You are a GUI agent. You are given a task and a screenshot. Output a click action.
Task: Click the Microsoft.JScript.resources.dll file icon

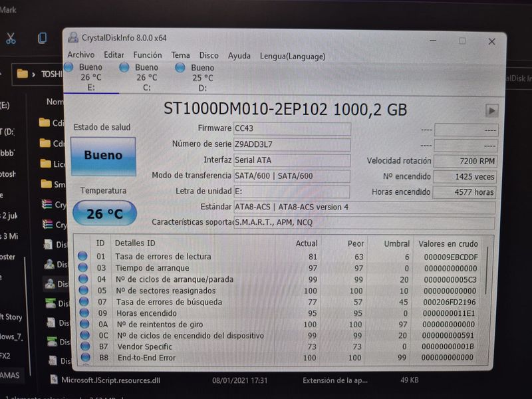coord(54,379)
